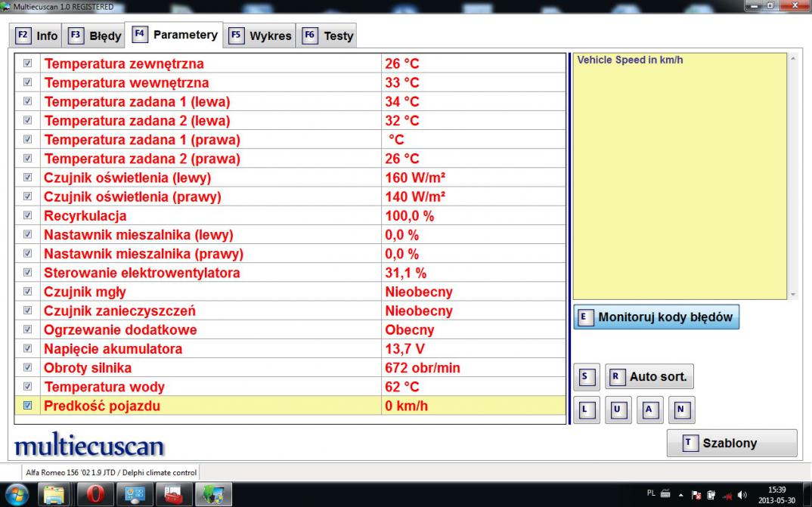Image resolution: width=812 pixels, height=507 pixels.
Task: Click the U shortcut button
Action: 618,410
